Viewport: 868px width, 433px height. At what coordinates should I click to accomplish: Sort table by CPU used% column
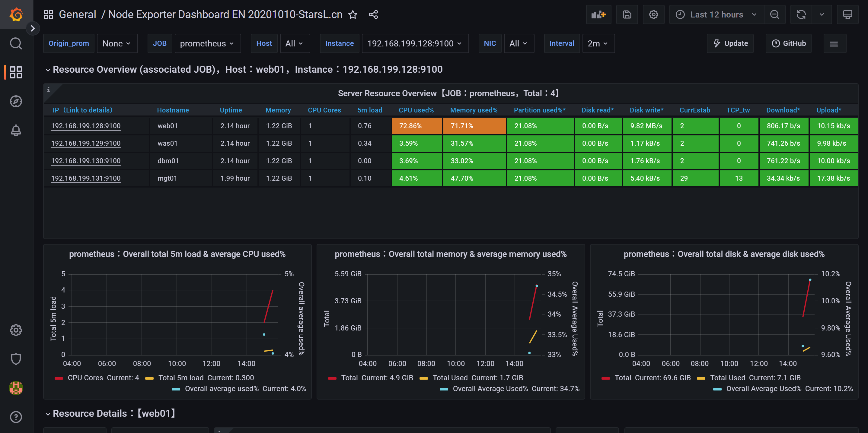[x=416, y=110]
